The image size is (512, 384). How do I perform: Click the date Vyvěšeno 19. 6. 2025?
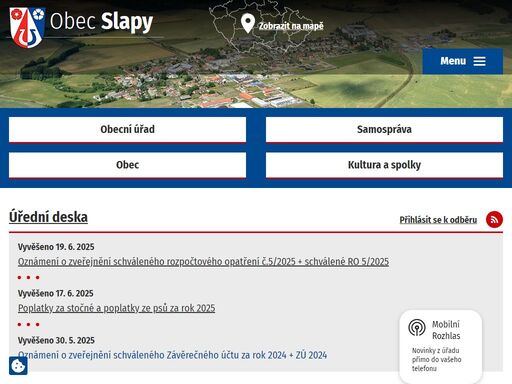pyautogui.click(x=56, y=247)
